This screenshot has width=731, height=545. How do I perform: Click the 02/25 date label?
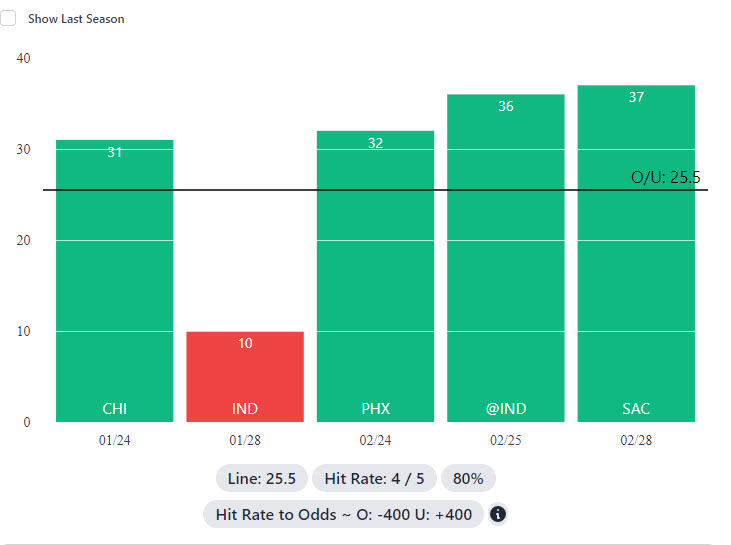click(x=505, y=440)
